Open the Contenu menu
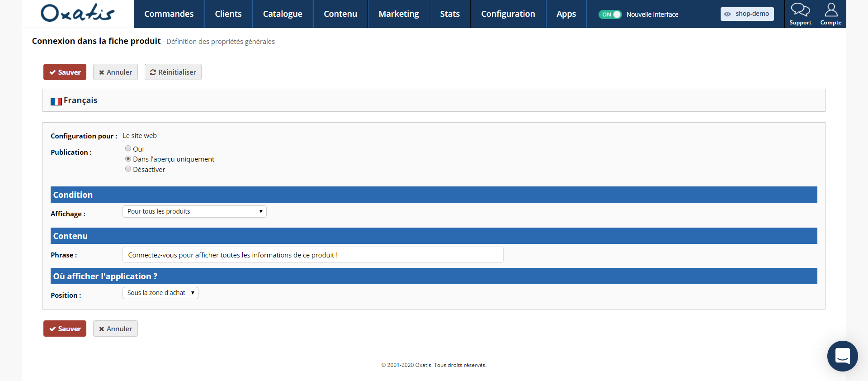868x381 pixels. tap(340, 14)
